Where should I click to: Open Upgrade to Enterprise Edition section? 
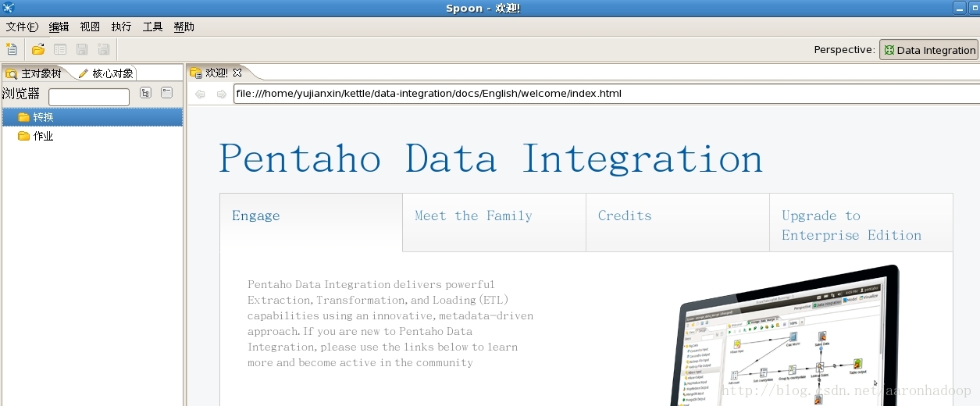[861, 223]
